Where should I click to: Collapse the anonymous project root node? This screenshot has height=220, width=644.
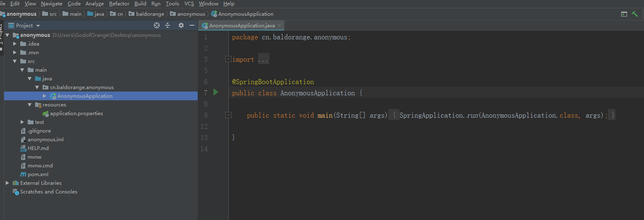[x=7, y=35]
